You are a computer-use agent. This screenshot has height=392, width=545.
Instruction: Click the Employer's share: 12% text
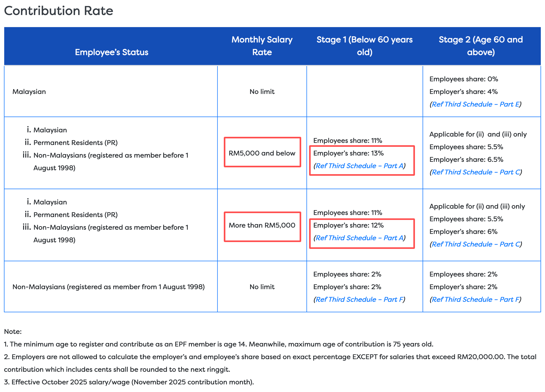click(x=348, y=225)
